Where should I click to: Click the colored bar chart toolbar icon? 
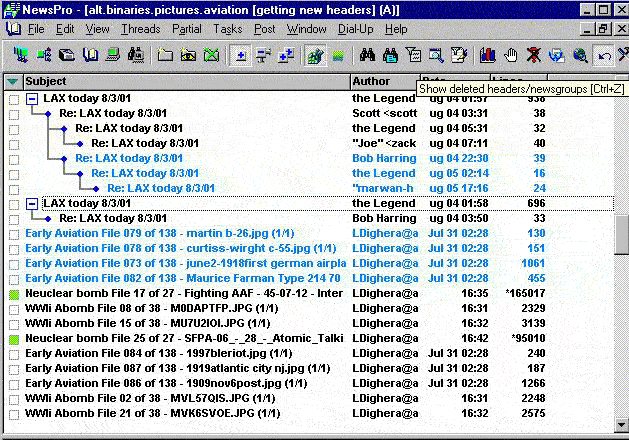(488, 55)
